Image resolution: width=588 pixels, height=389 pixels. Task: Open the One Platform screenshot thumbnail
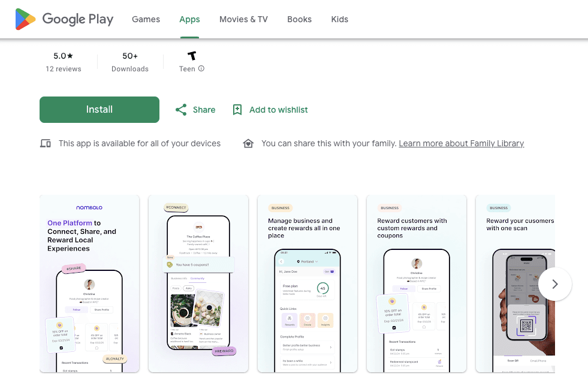(89, 284)
